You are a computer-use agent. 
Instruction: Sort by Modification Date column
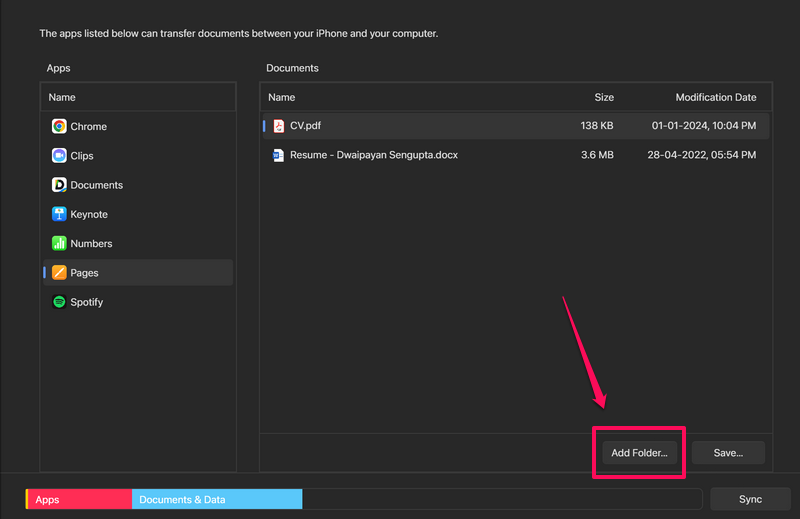coord(715,97)
